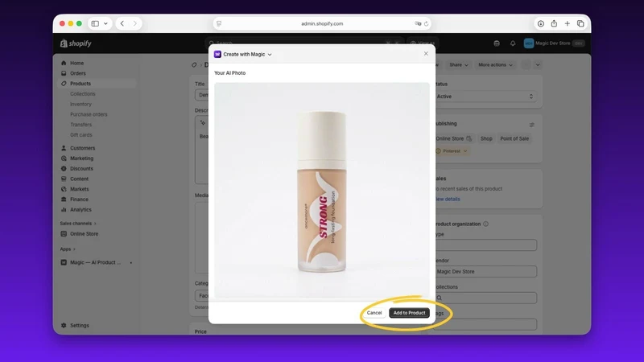Close the Create with Magic dialog

point(426,54)
